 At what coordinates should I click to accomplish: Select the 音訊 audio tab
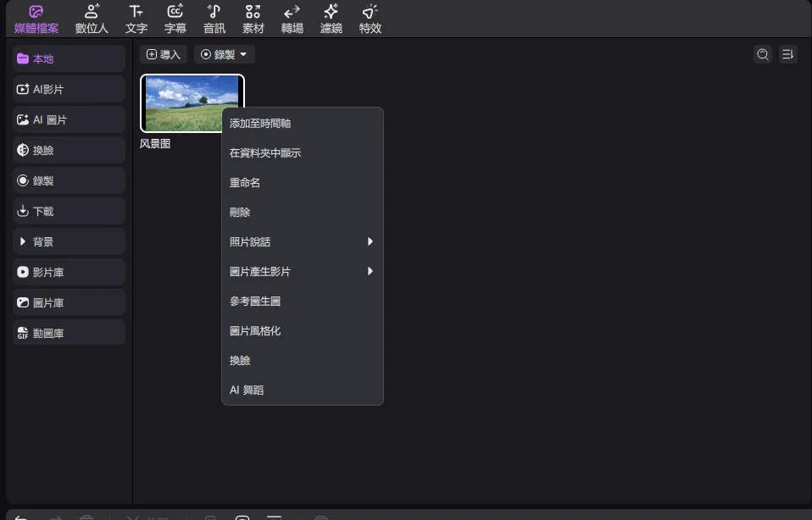(214, 19)
